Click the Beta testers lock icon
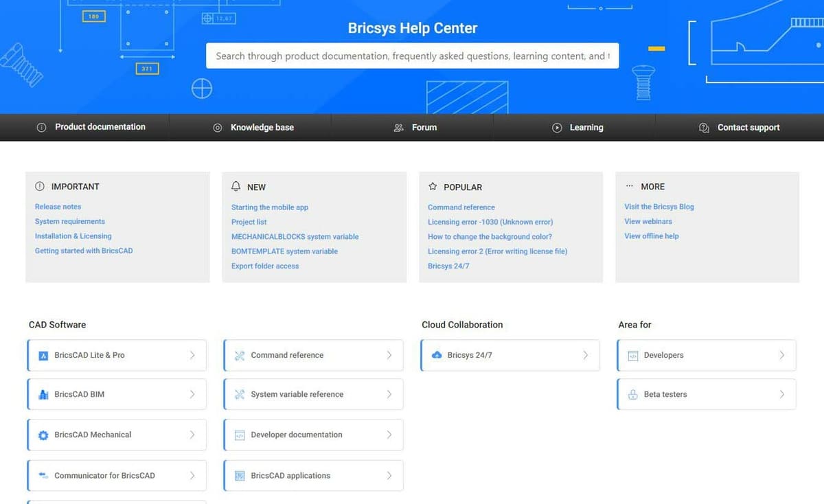Image resolution: width=824 pixels, height=504 pixels. [633, 395]
